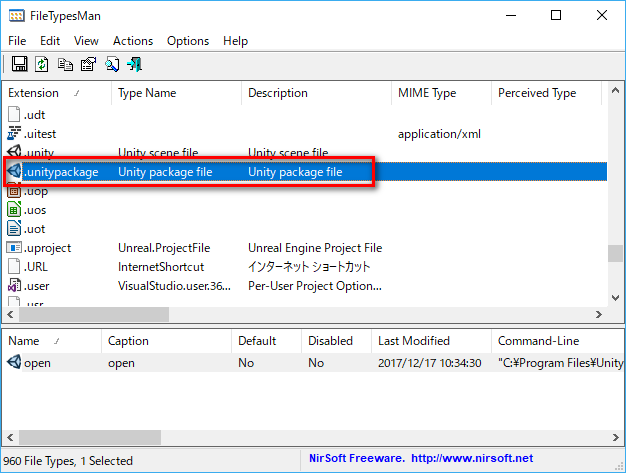The image size is (626, 473).
Task: Maximize the FileTypesMan window
Action: coord(556,15)
